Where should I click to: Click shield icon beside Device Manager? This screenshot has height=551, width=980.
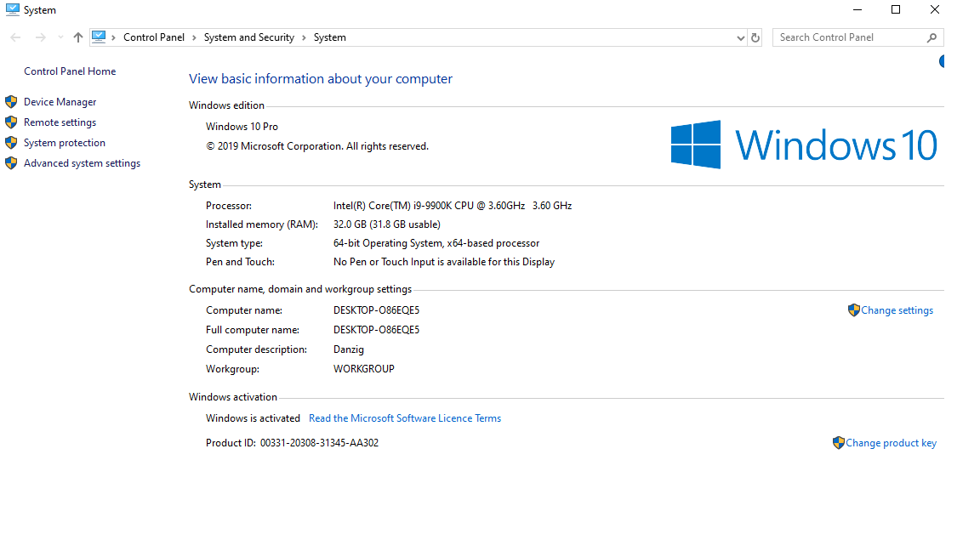tap(11, 101)
